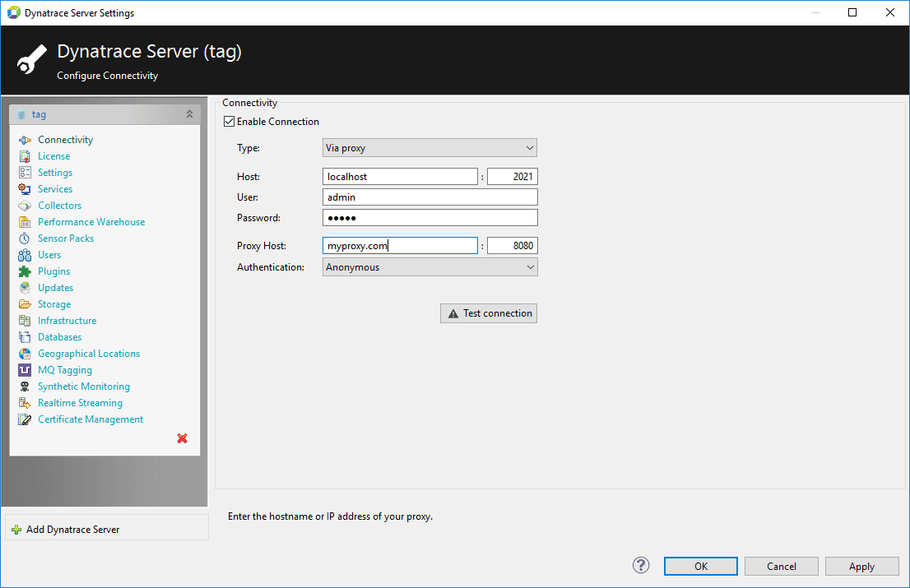Click the Connectivity plug icon in sidebar
The image size is (910, 588).
25,140
